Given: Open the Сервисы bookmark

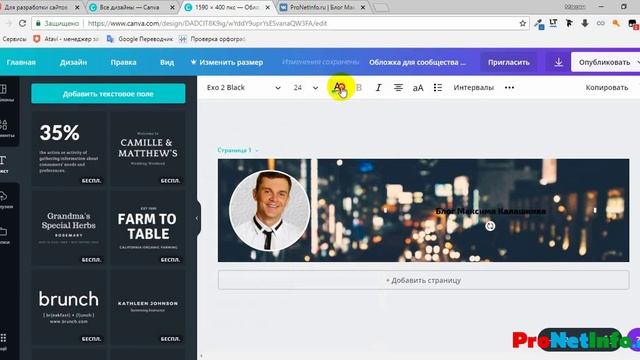Looking at the screenshot, I should (14, 39).
